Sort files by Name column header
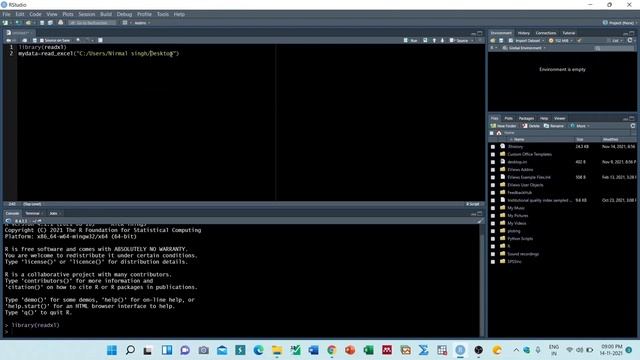The width and height of the screenshot is (640, 360). 519,140
